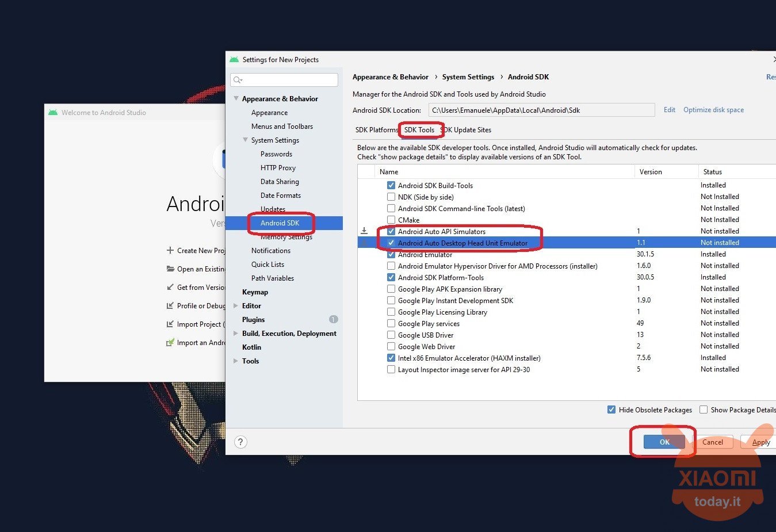
Task: Click OK to confirm settings
Action: [664, 442]
